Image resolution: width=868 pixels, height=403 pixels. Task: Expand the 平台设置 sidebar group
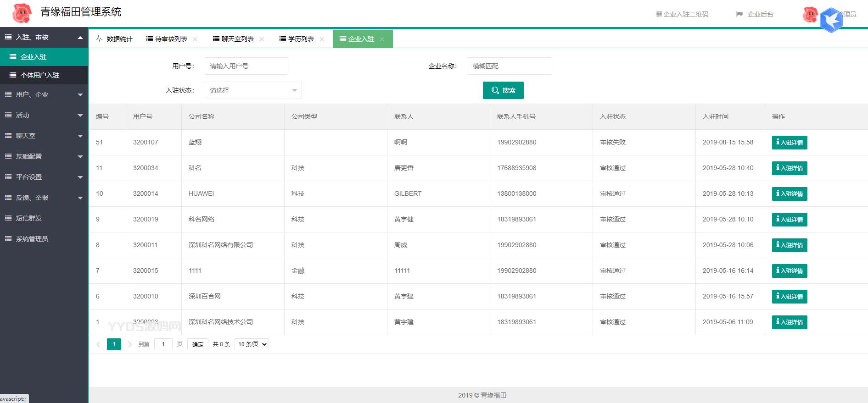click(x=80, y=177)
